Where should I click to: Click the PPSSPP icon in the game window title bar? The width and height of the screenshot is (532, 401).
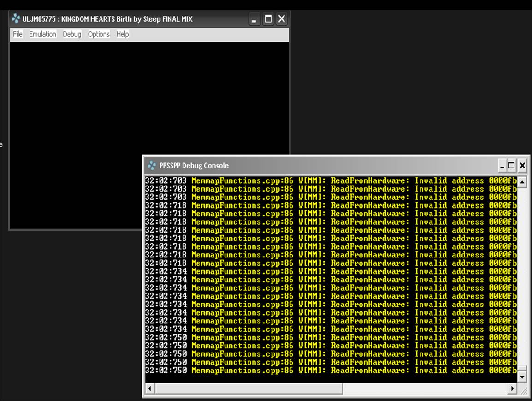16,19
